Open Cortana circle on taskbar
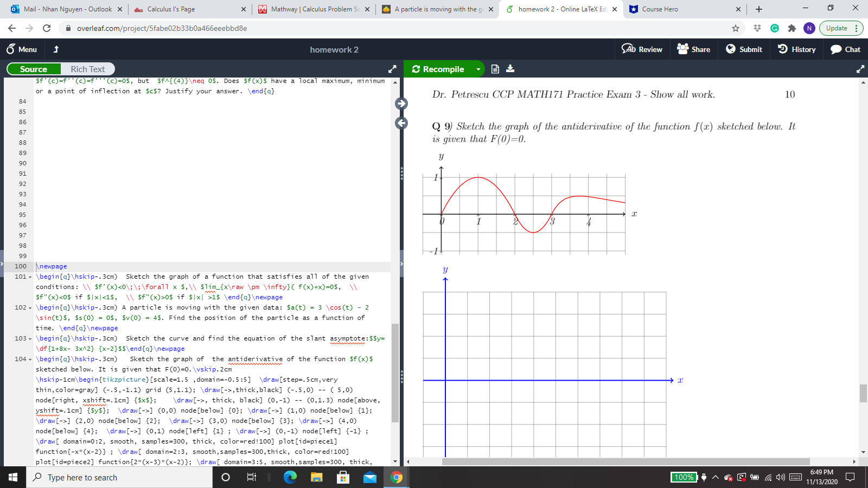868x488 pixels. 226,477
